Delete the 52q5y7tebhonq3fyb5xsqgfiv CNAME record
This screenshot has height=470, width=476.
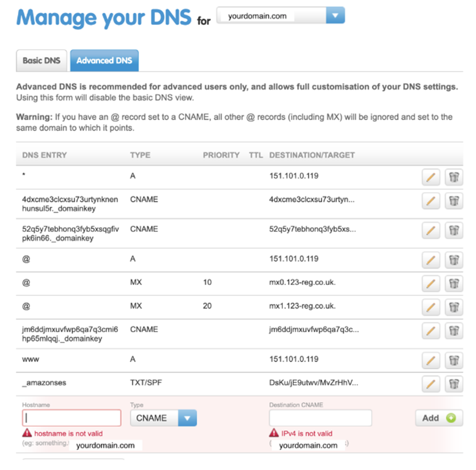point(453,230)
